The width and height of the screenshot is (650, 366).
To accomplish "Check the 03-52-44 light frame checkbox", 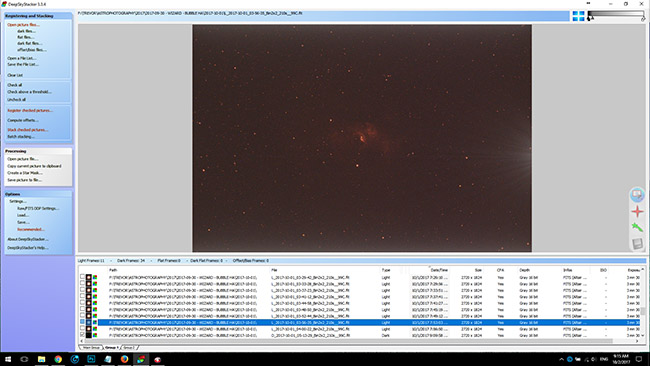I will (82, 316).
